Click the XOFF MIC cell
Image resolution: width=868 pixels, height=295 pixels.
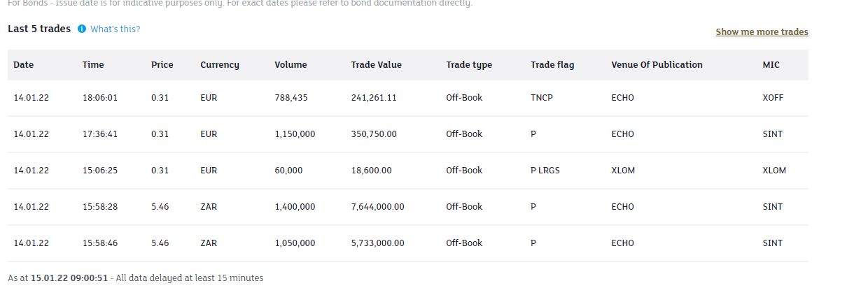[x=773, y=98]
